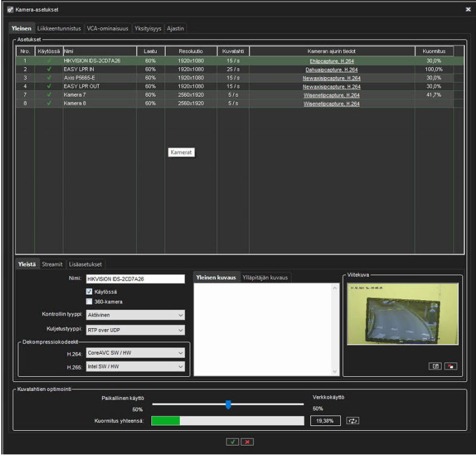Click the enabled checkmark for EASY LPR IN
Viewport: 476px width, 455px height.
click(49, 69)
